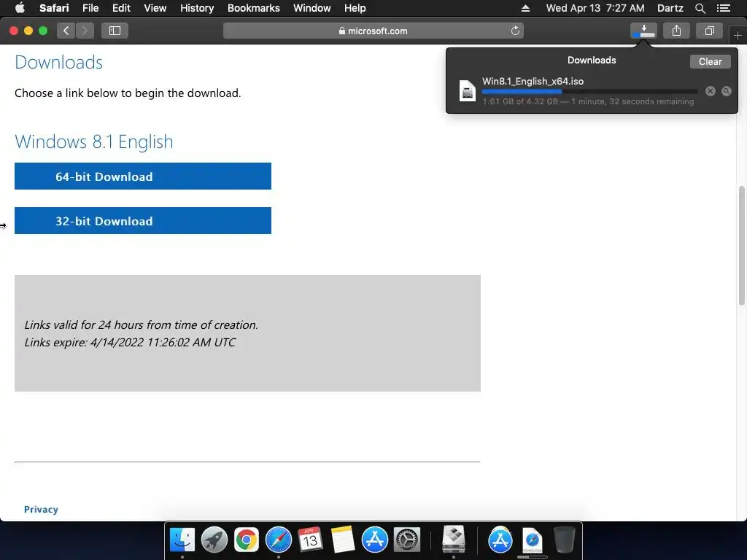
Task: Click the 64-bit Download button
Action: point(143,176)
